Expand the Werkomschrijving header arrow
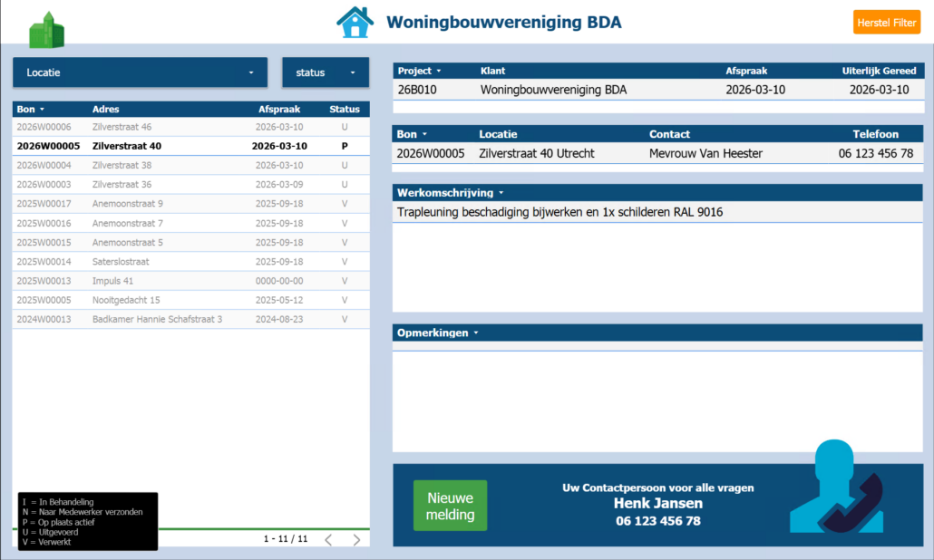 (x=501, y=193)
